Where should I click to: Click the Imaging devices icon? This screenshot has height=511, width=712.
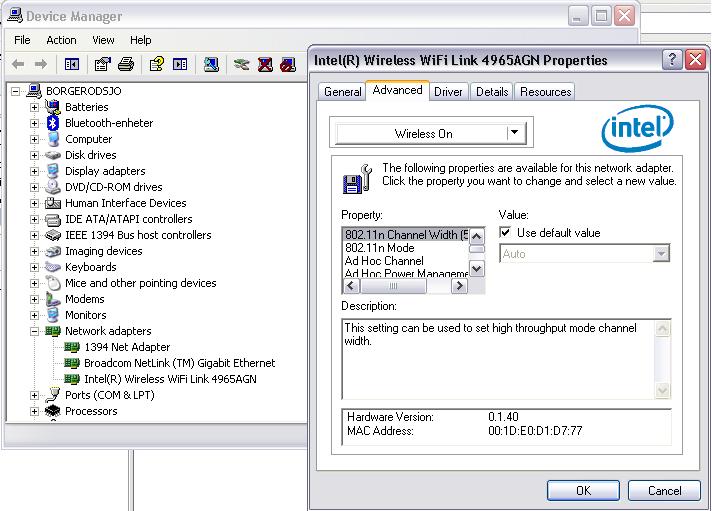point(53,251)
